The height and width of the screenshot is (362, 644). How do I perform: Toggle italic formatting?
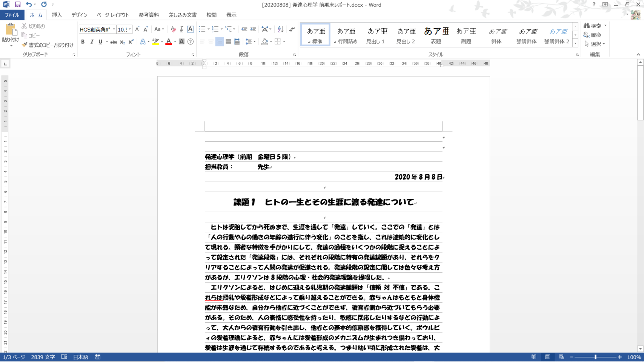tap(92, 42)
